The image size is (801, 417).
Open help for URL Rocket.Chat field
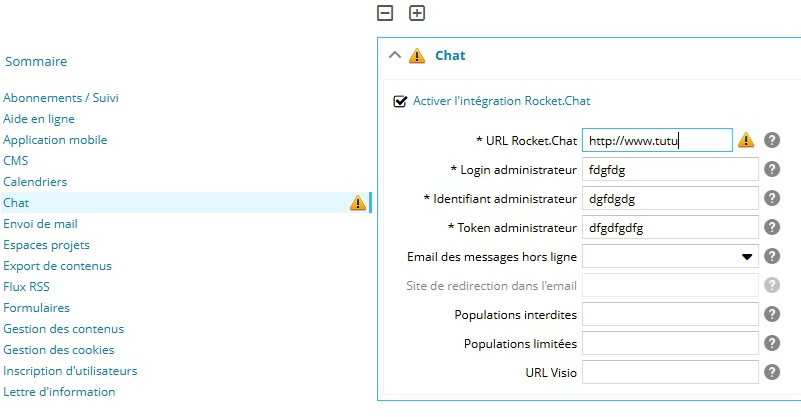(772, 140)
